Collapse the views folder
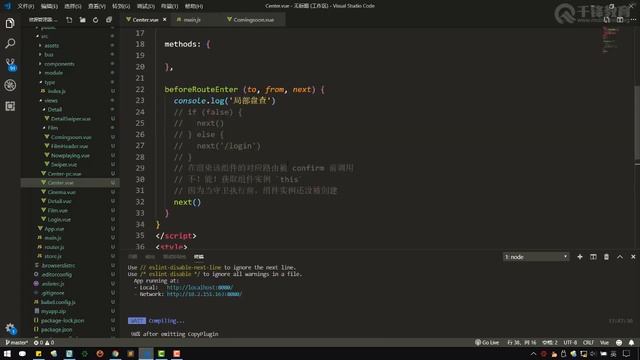640x360 pixels. [51, 100]
